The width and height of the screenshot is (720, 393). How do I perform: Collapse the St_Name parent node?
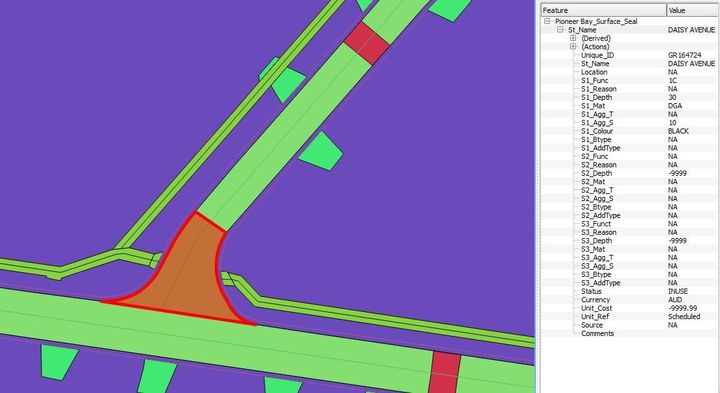pyautogui.click(x=560, y=29)
